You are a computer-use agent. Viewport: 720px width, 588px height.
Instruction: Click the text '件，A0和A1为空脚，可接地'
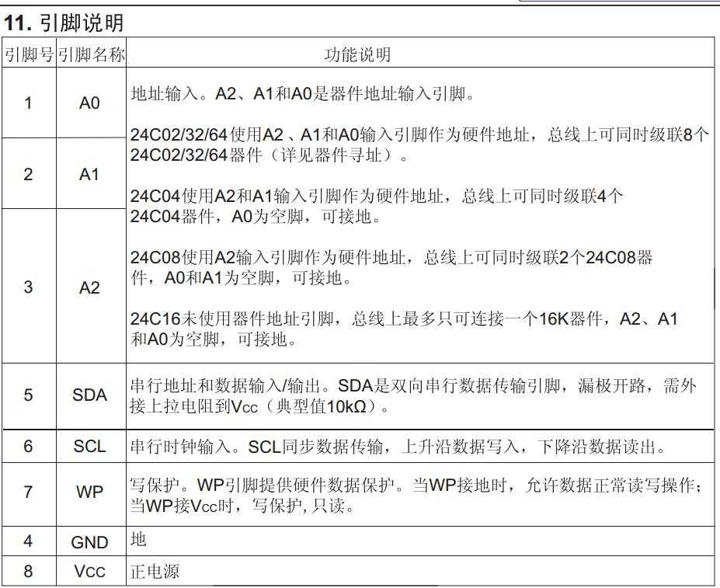(x=242, y=278)
